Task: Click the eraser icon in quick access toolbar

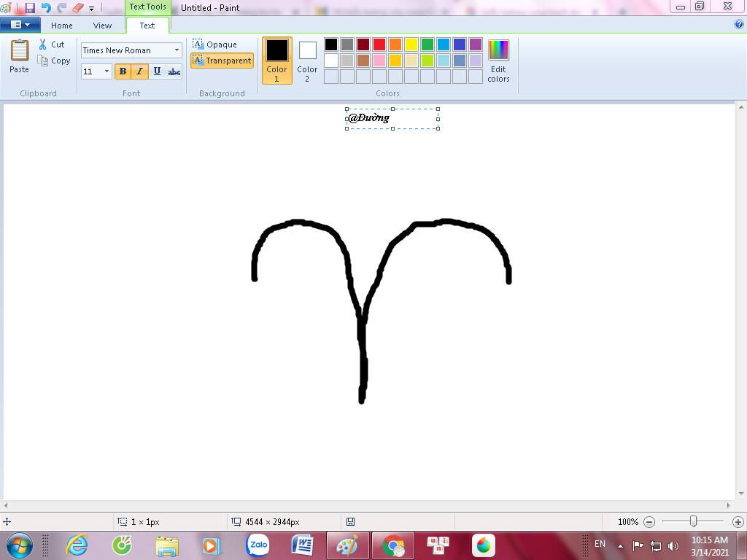Action: 77,7
